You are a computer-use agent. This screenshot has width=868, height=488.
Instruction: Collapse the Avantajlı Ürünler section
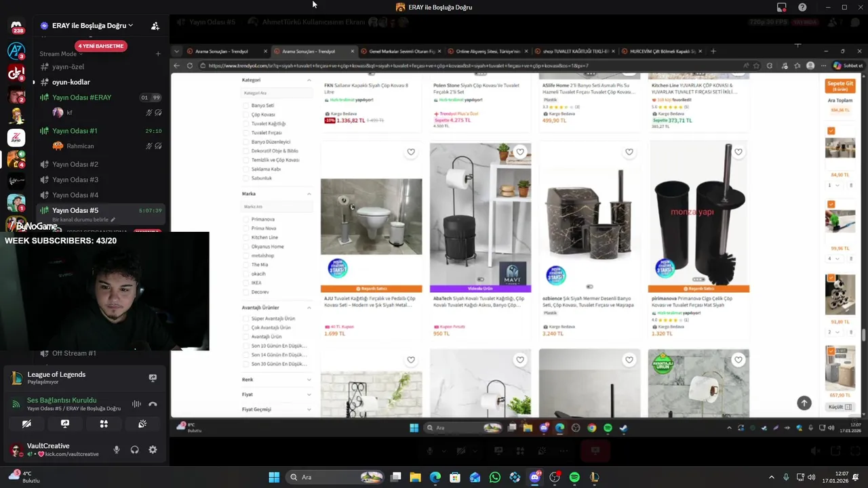click(x=309, y=308)
